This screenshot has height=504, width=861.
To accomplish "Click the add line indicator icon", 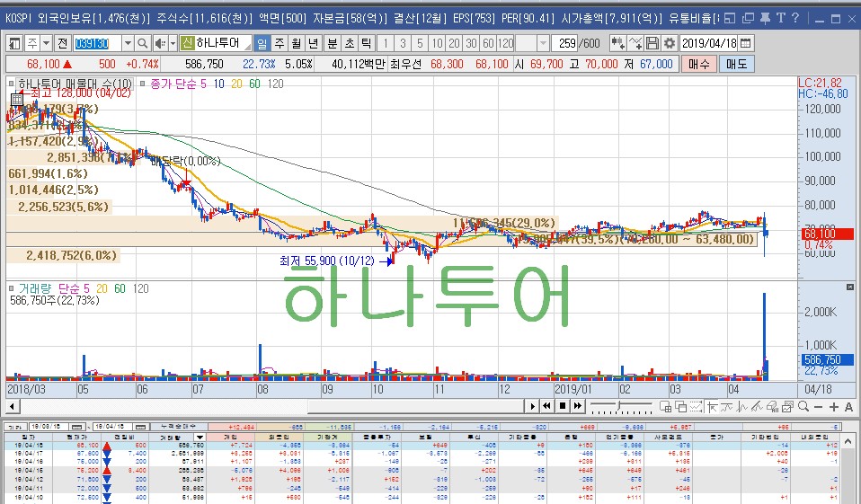I will click(x=635, y=43).
